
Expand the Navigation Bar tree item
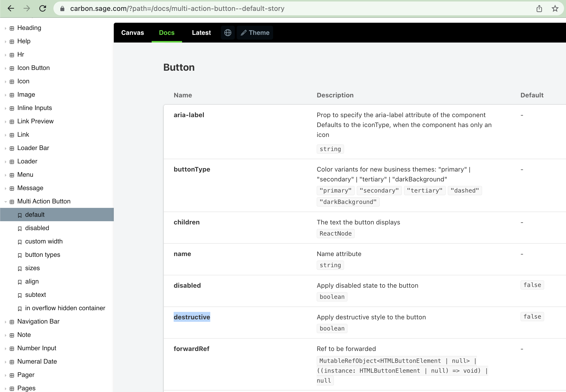(x=5, y=322)
